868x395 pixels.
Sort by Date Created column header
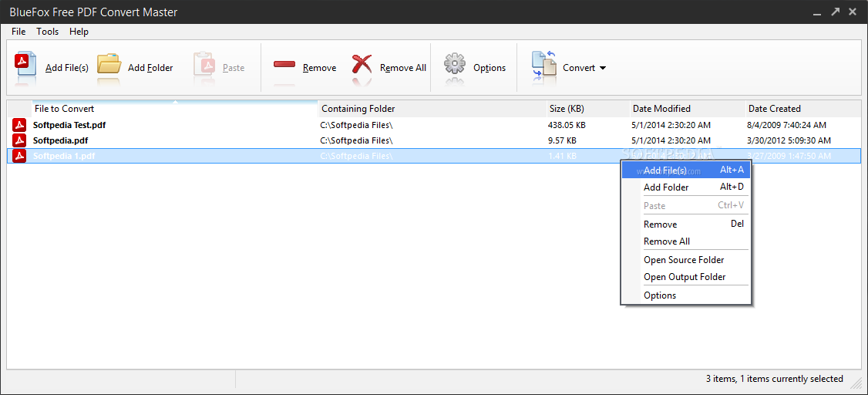pos(802,109)
